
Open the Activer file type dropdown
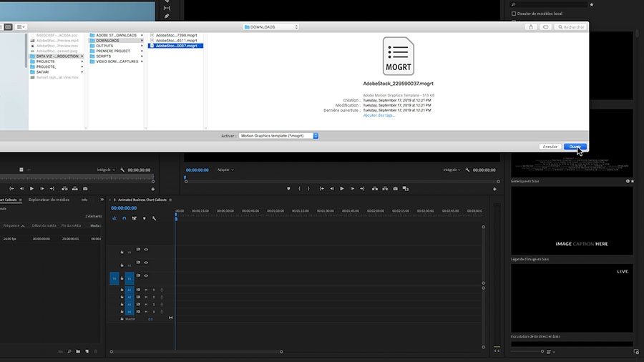(x=278, y=136)
